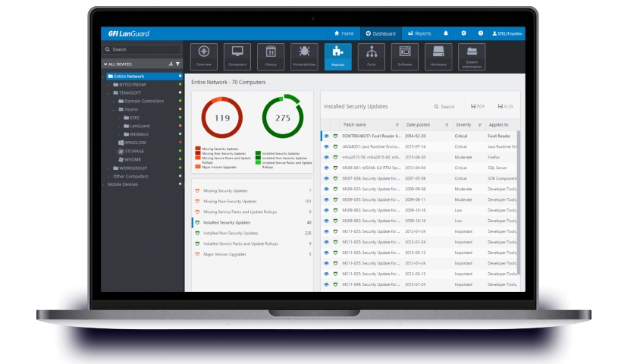
Task: Open the Overview compass icon tile
Action: 203,56
